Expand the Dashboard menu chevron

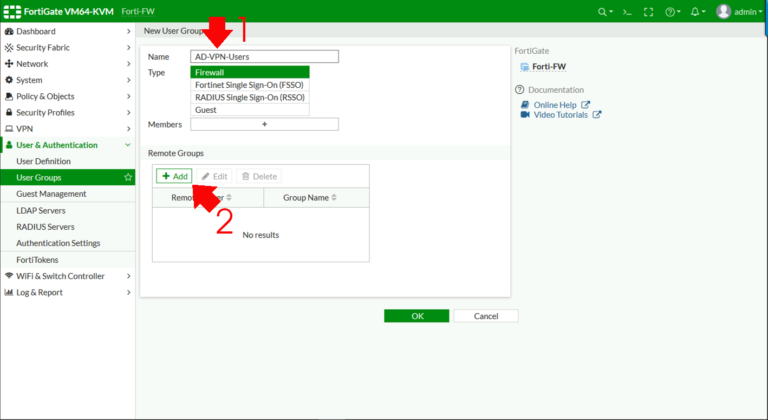(x=128, y=31)
